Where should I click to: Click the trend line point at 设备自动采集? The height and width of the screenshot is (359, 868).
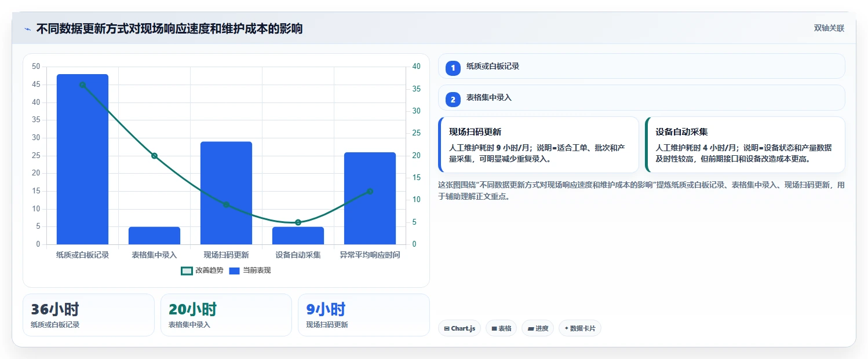pos(298,222)
